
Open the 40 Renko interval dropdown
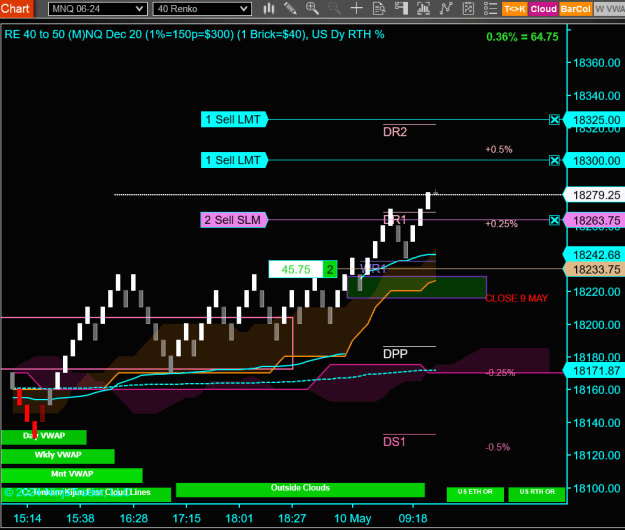(202, 9)
